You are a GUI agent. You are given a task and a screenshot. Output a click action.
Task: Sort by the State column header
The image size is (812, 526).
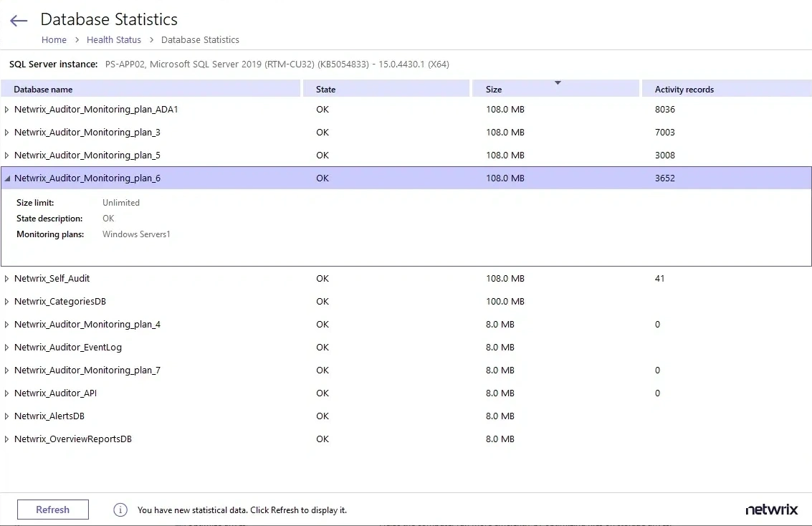point(325,89)
